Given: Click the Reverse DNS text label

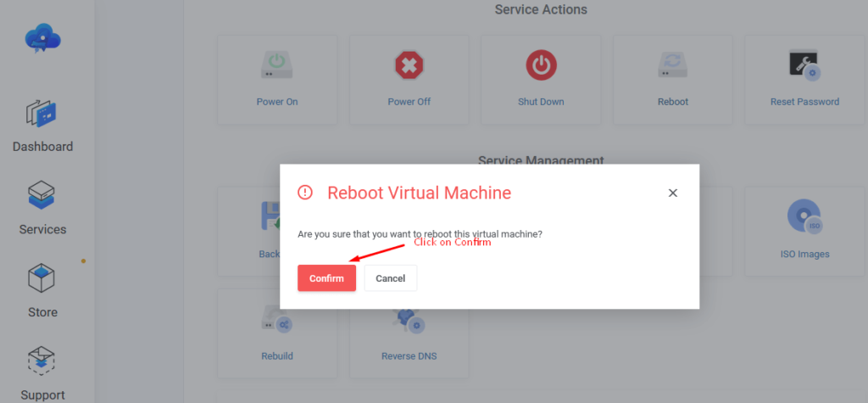Looking at the screenshot, I should pyautogui.click(x=409, y=356).
